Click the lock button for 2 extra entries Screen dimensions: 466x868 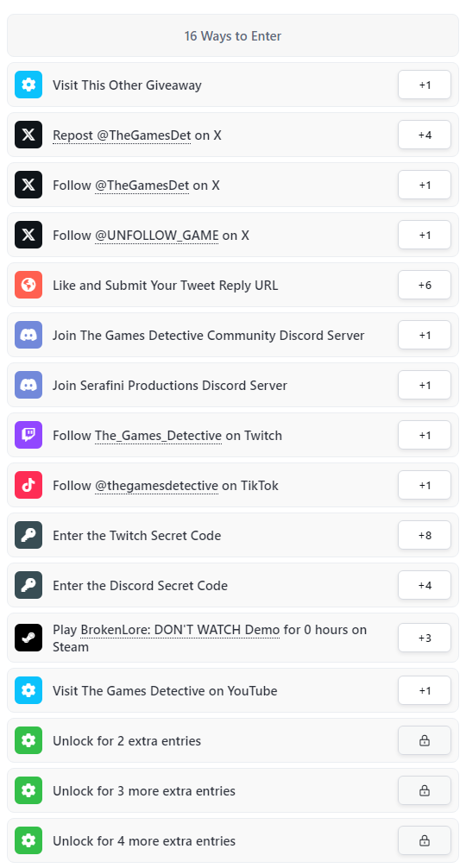(425, 740)
